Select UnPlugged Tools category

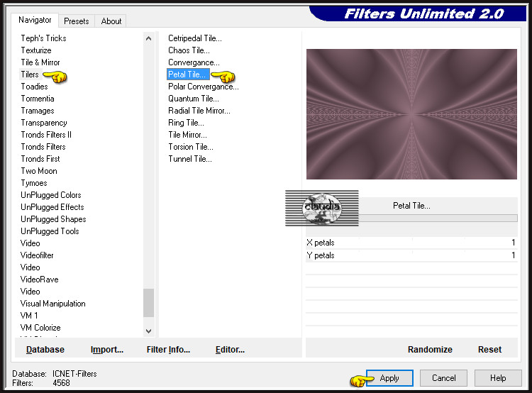pyautogui.click(x=50, y=231)
